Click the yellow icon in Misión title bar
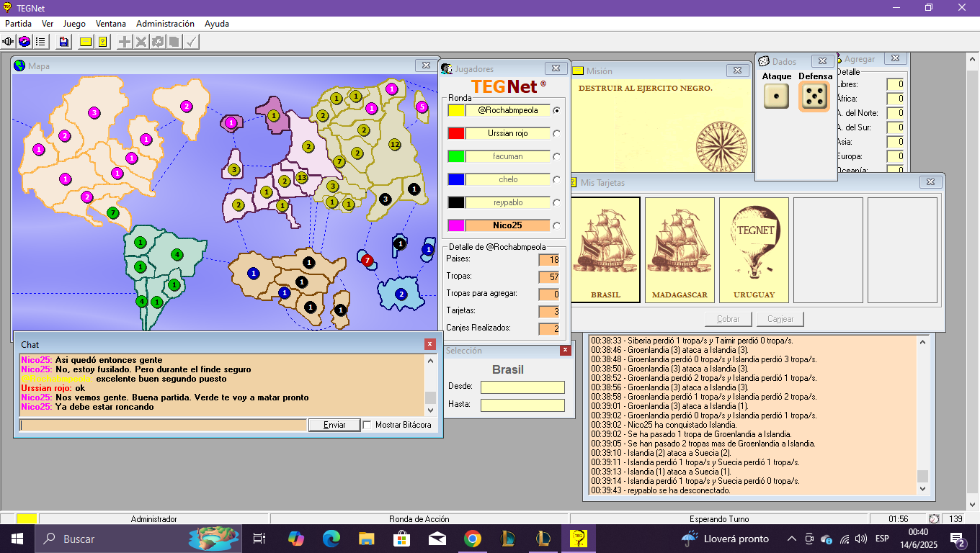Image resolution: width=980 pixels, height=553 pixels. coord(578,71)
